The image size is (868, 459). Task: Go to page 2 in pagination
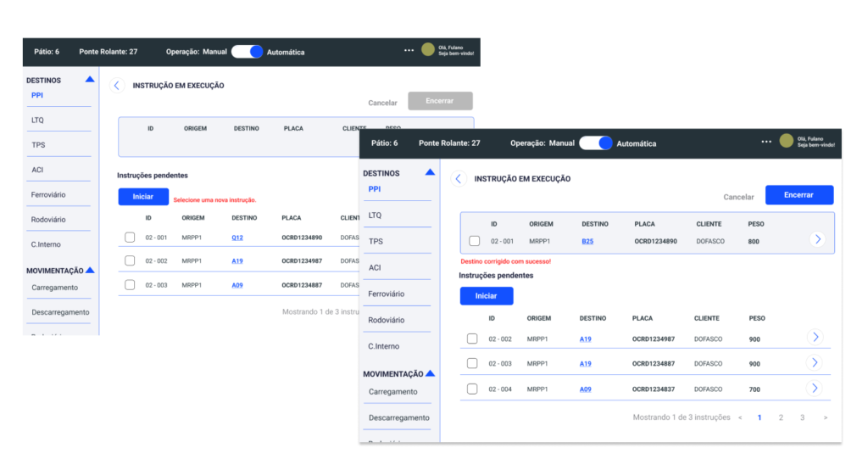coord(781,418)
